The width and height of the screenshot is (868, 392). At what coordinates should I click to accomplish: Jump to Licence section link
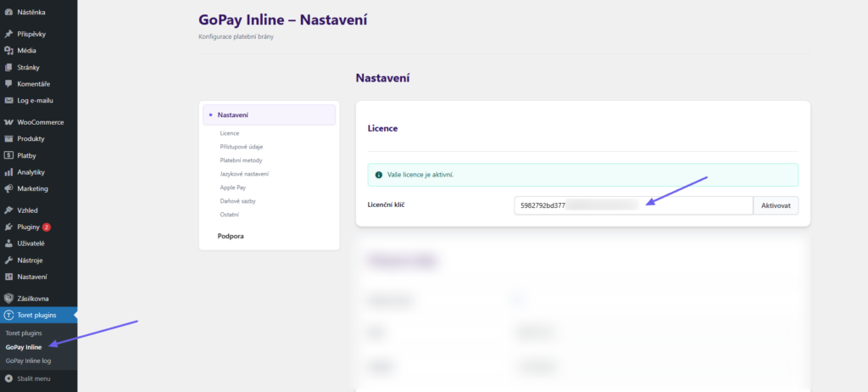pos(229,133)
